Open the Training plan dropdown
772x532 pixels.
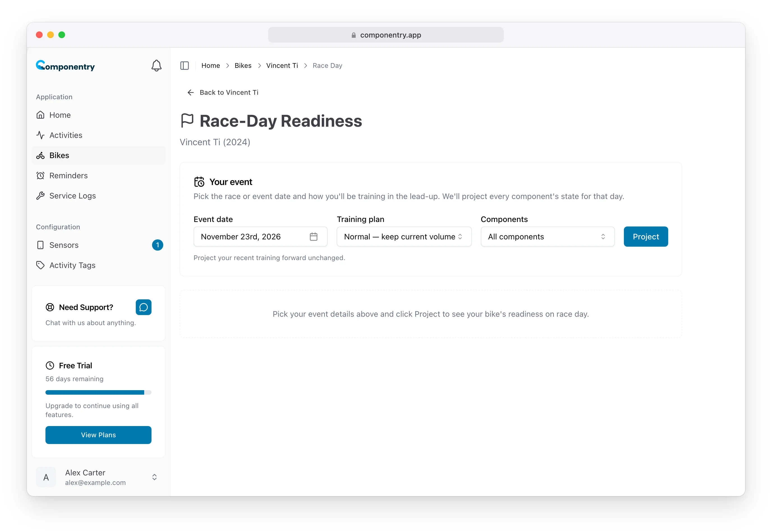pos(404,237)
